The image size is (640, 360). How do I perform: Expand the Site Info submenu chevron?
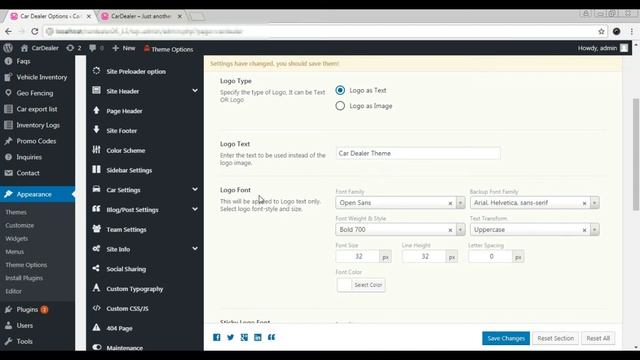click(195, 248)
